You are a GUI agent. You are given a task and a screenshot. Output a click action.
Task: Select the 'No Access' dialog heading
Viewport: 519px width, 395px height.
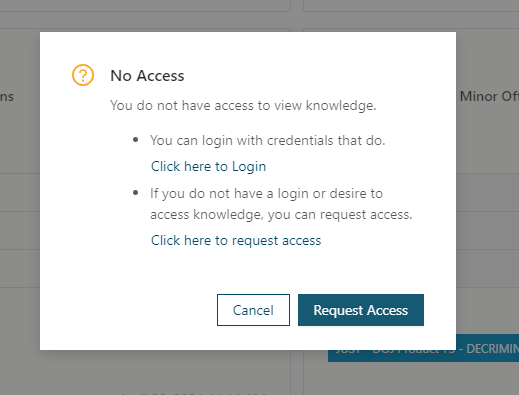click(x=147, y=76)
